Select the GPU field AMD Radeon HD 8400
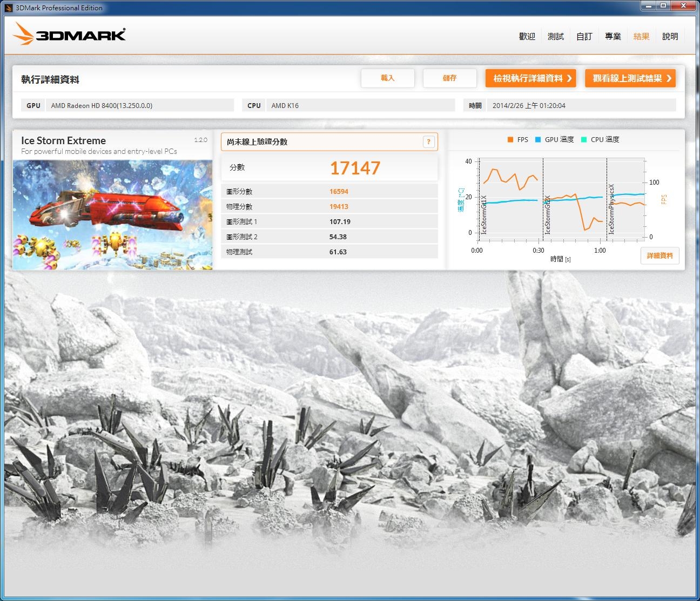This screenshot has height=601, width=700. [139, 105]
